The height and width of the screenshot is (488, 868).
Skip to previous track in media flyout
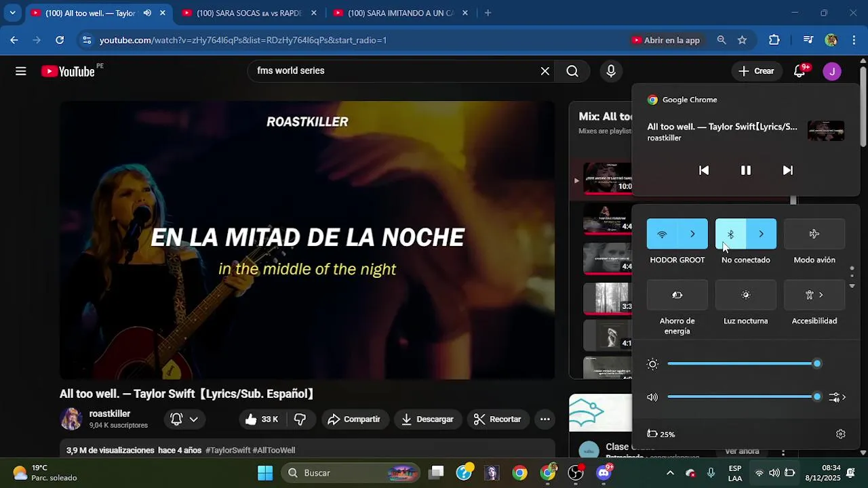[704, 170]
